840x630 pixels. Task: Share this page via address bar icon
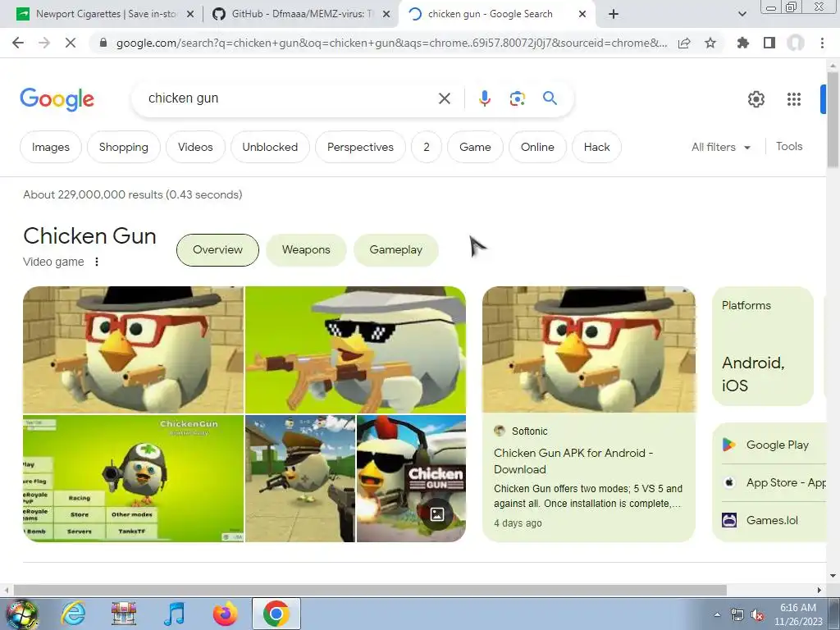684,43
